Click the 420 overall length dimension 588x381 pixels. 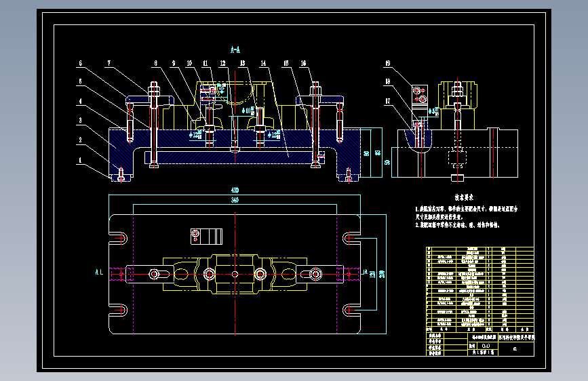(235, 190)
